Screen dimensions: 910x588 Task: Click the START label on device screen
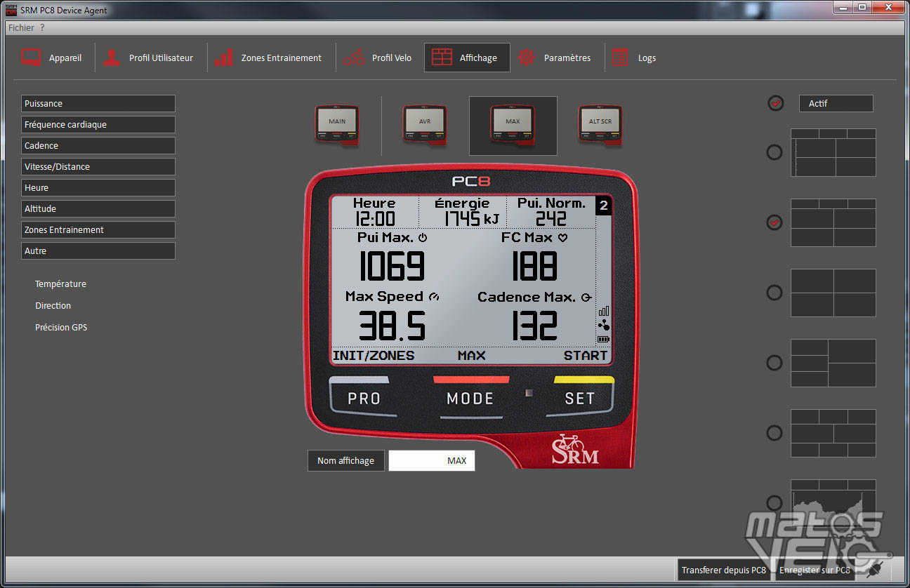tap(586, 356)
